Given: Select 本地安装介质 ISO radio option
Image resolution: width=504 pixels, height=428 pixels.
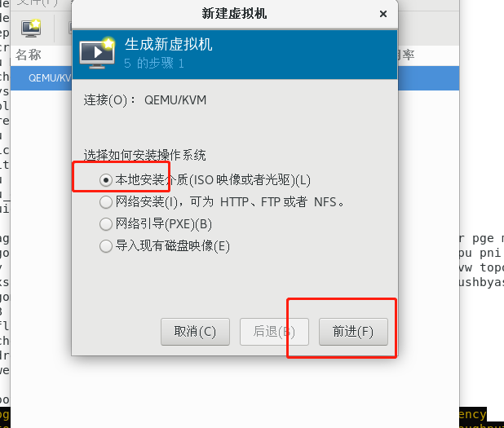Looking at the screenshot, I should point(205,180).
